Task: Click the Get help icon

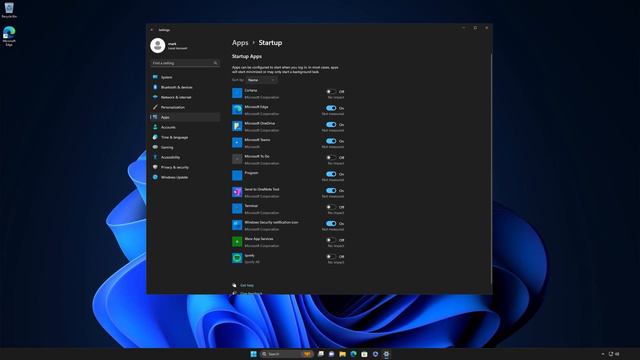Action: coord(234,285)
